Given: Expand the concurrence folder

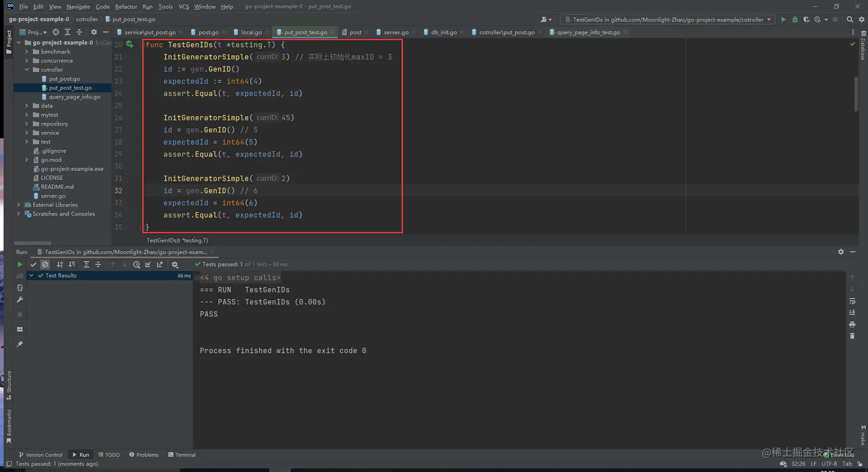Looking at the screenshot, I should (27, 61).
